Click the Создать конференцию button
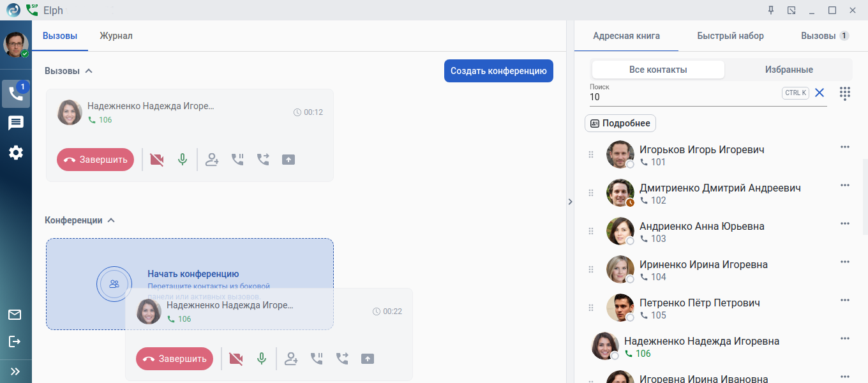Image resolution: width=868 pixels, height=383 pixels. [498, 71]
